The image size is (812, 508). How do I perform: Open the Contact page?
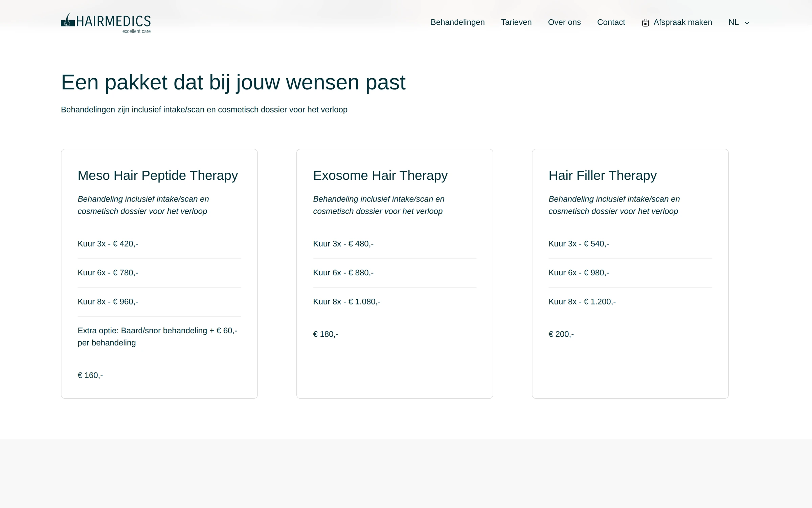pyautogui.click(x=611, y=22)
